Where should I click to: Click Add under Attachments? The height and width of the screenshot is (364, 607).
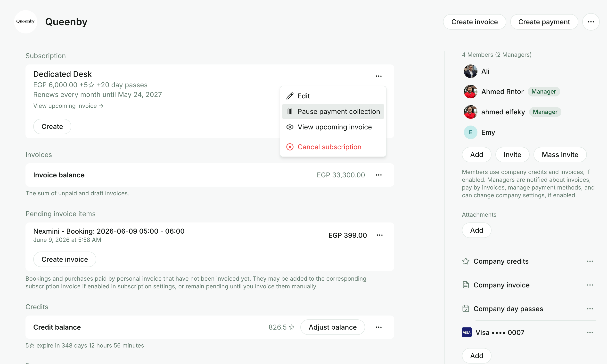476,230
